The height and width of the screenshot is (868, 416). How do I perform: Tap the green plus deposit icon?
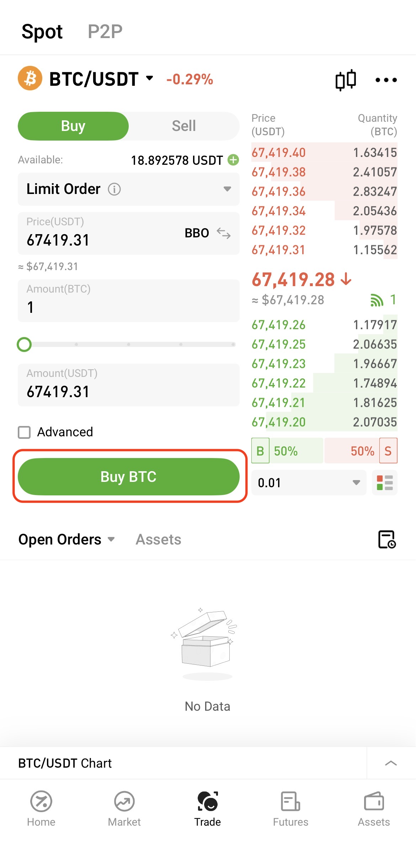point(233,160)
